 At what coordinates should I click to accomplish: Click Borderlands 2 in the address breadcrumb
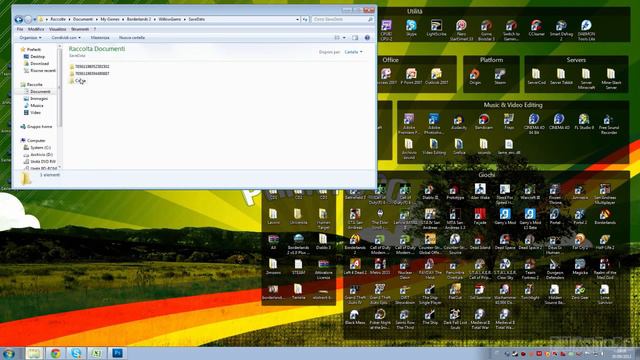tap(139, 19)
